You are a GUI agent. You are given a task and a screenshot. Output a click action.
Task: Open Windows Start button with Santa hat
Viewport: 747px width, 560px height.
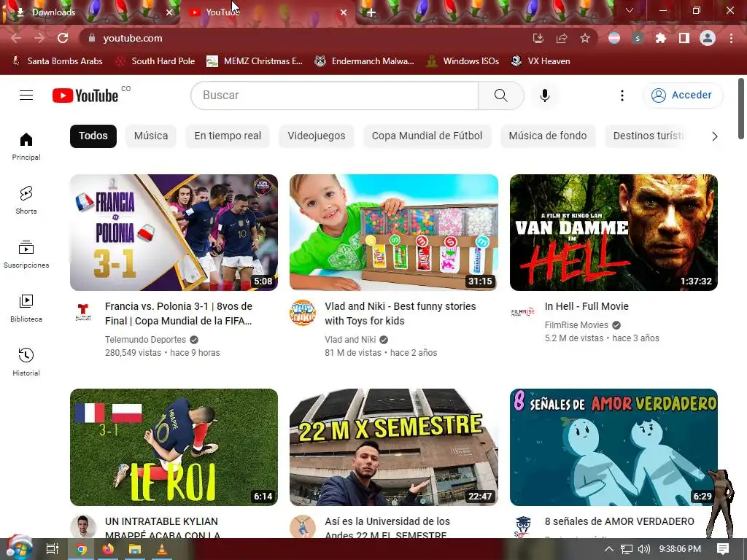(18, 548)
